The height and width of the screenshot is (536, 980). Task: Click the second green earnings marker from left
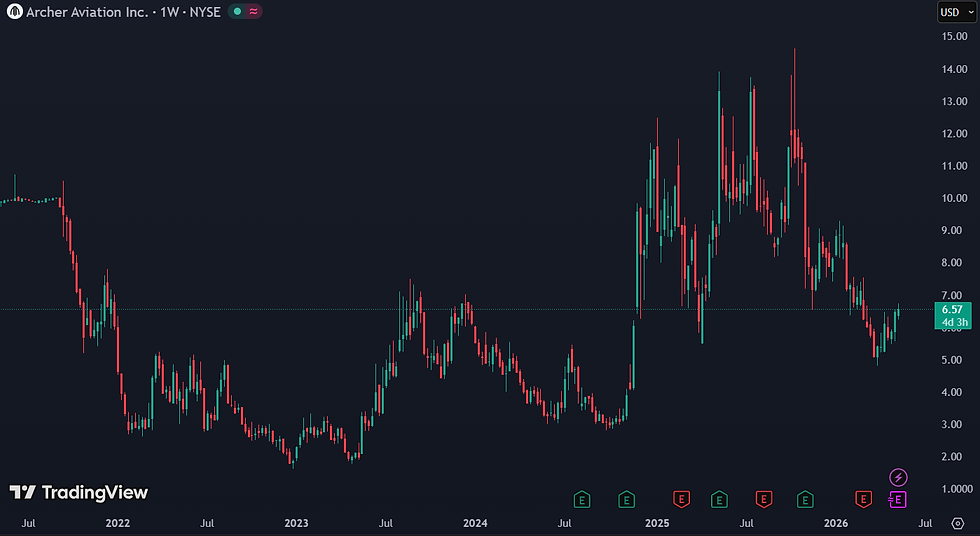626,499
